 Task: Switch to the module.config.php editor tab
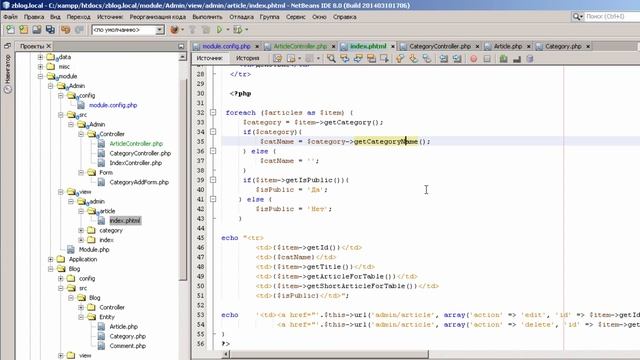(226, 46)
